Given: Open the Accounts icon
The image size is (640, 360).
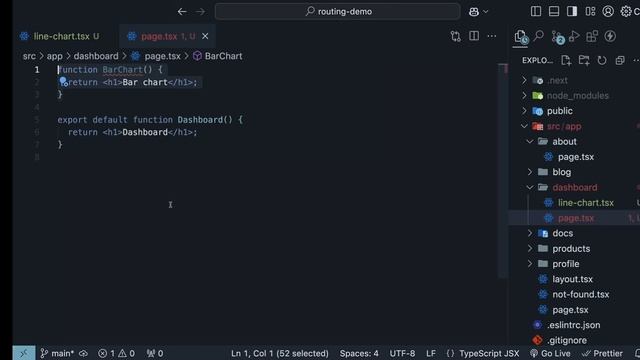Looking at the screenshot, I should click(608, 11).
